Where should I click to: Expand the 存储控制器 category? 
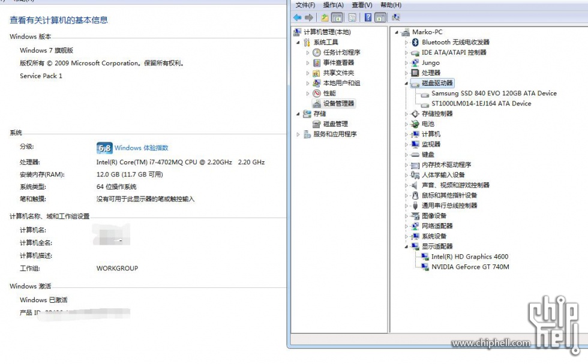(406, 114)
